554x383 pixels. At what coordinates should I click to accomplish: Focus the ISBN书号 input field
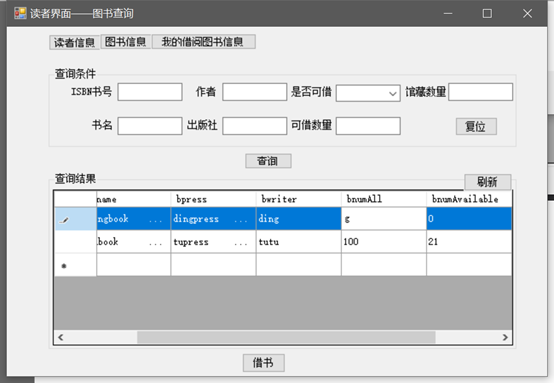(150, 92)
